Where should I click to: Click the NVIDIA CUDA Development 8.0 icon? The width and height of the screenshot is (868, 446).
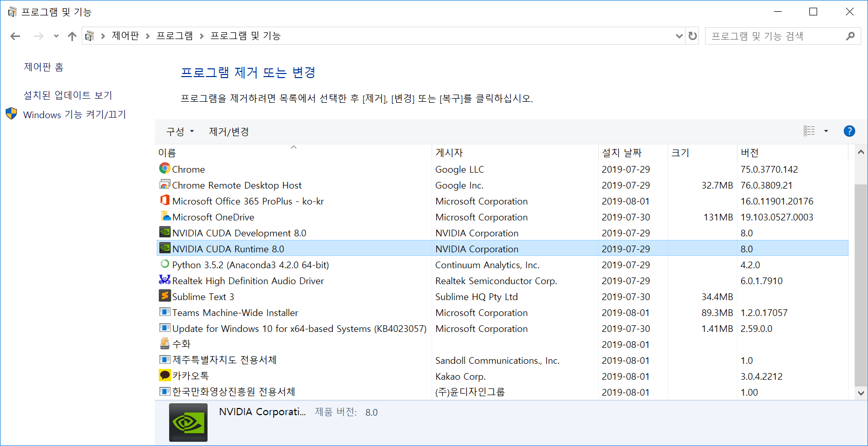(x=164, y=232)
